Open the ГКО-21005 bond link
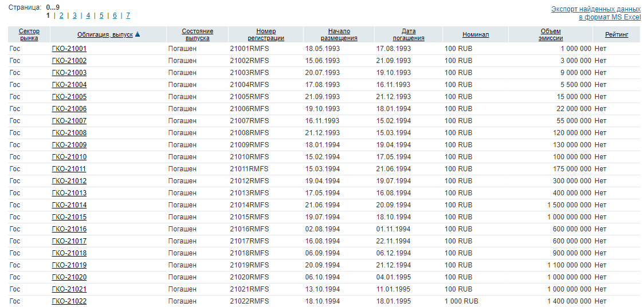Image resolution: width=644 pixels, height=307 pixels. [x=69, y=97]
